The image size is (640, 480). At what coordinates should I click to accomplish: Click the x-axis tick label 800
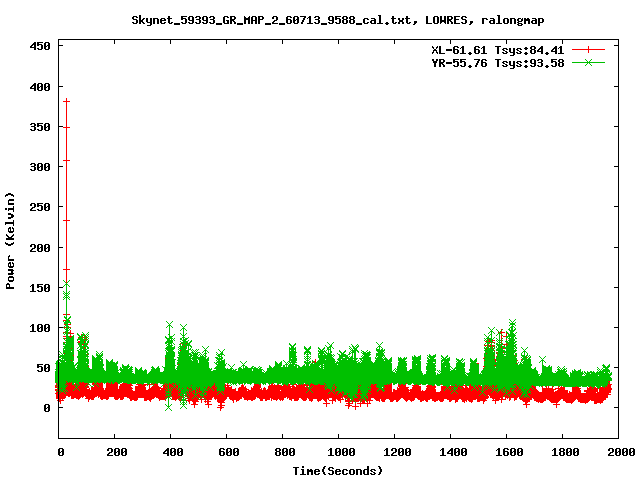tap(284, 452)
